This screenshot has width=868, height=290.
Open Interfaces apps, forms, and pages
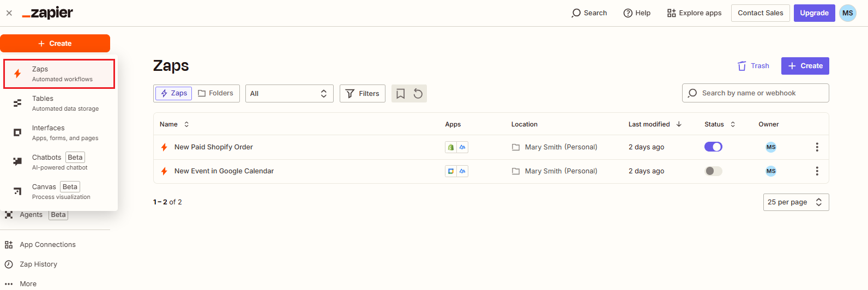coord(59,132)
